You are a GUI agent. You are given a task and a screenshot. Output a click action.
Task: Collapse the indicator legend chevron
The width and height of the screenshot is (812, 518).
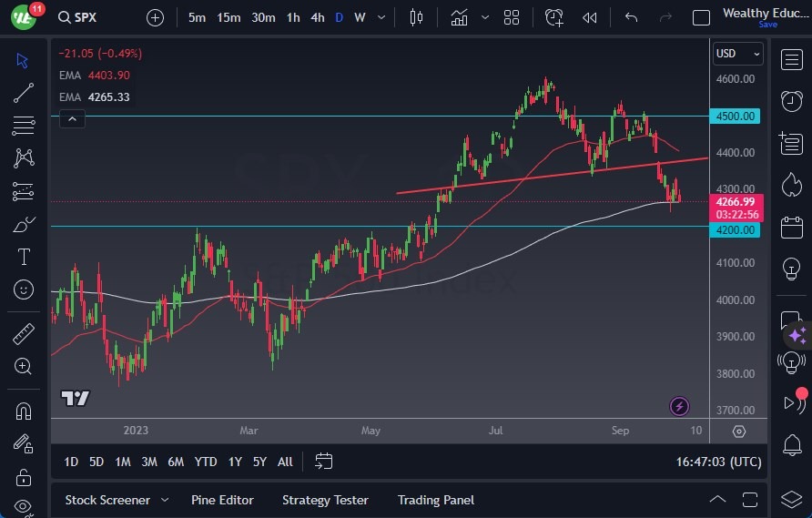72,117
